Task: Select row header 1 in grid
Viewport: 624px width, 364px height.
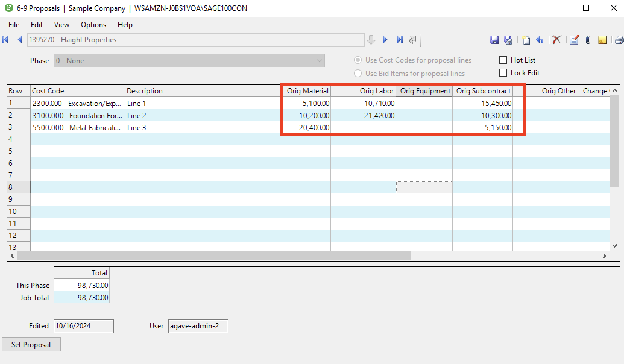Action: click(19, 103)
